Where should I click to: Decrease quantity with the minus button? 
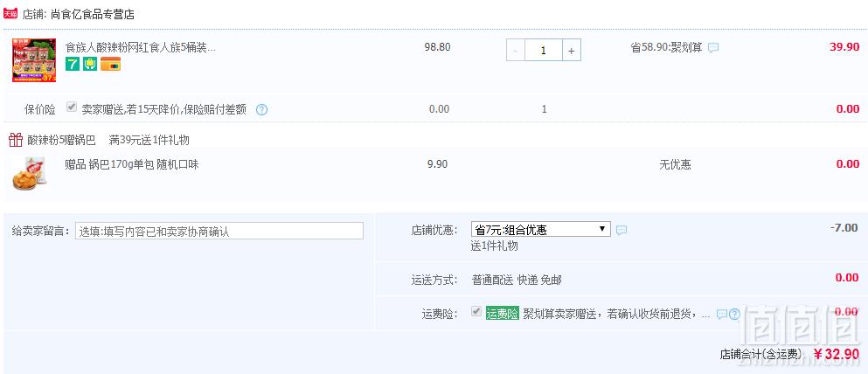pyautogui.click(x=516, y=51)
